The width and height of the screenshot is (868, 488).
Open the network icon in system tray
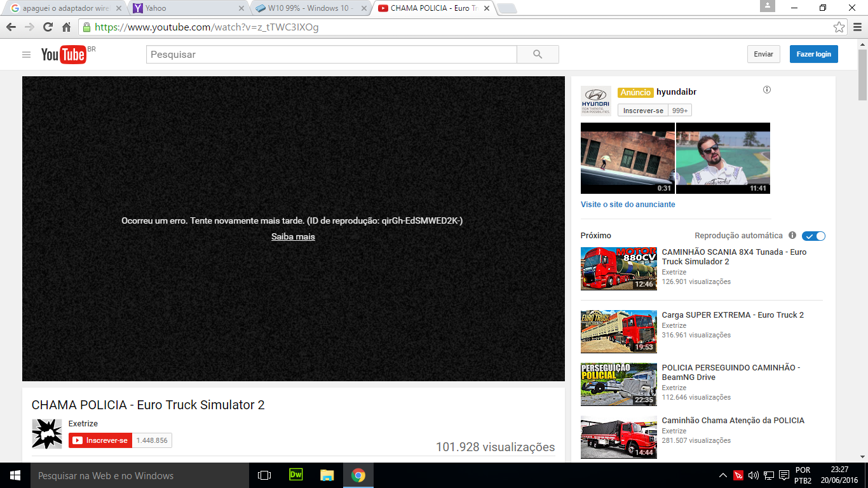pyautogui.click(x=769, y=475)
